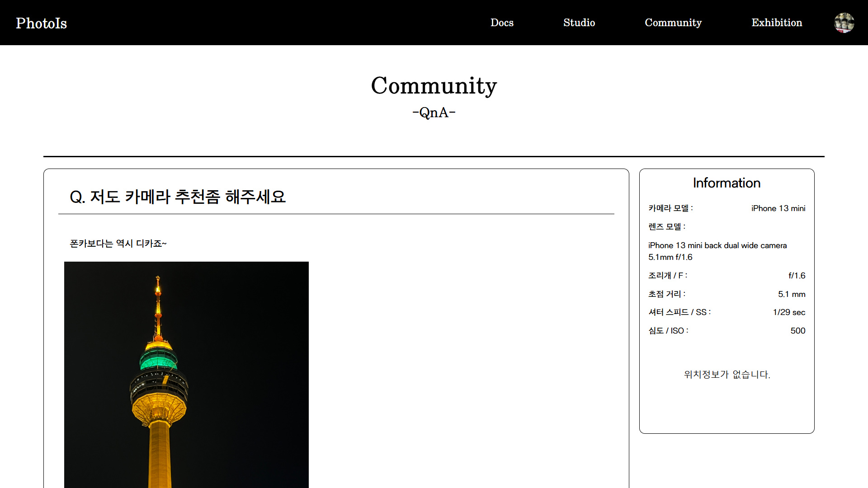Viewport: 868px width, 488px height.
Task: Click the PhotoIs logo
Action: click(41, 23)
